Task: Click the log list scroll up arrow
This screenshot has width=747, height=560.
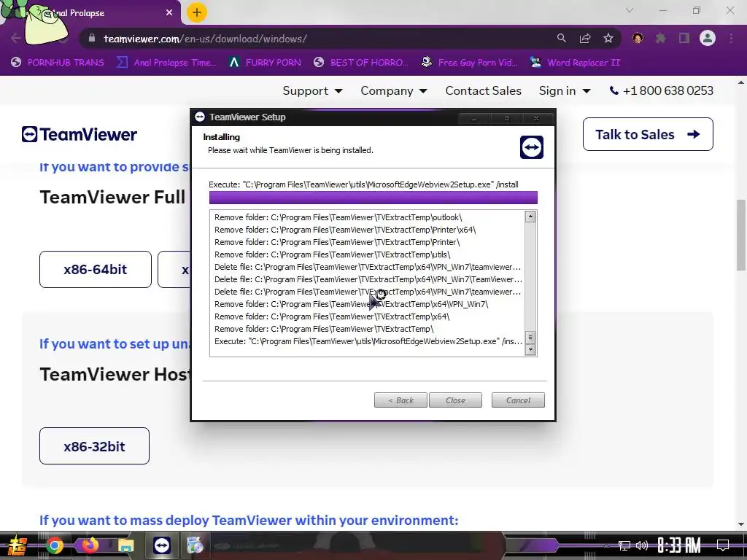Action: pos(530,217)
